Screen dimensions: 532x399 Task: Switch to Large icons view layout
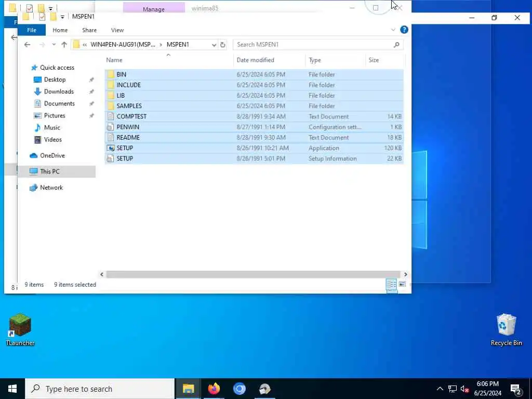(x=403, y=284)
